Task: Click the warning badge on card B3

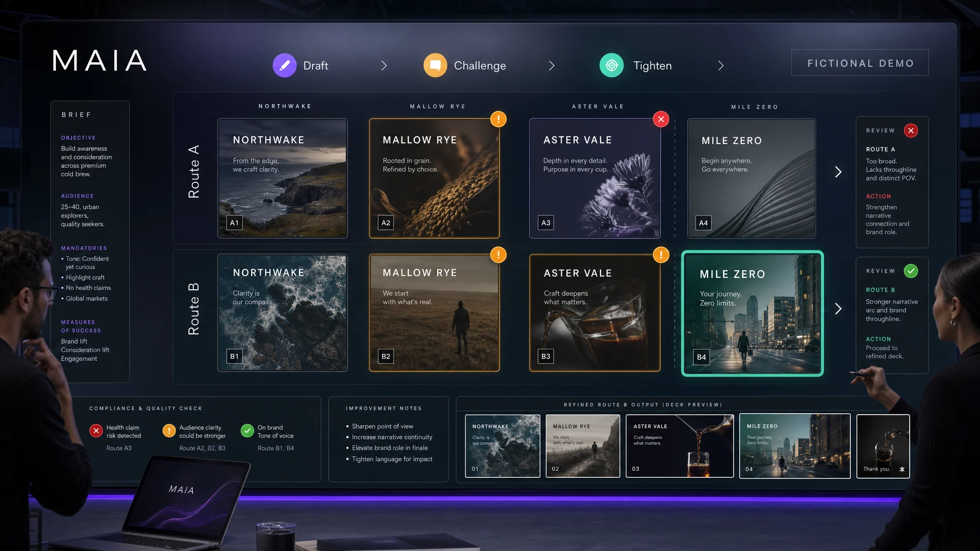Action: [661, 255]
